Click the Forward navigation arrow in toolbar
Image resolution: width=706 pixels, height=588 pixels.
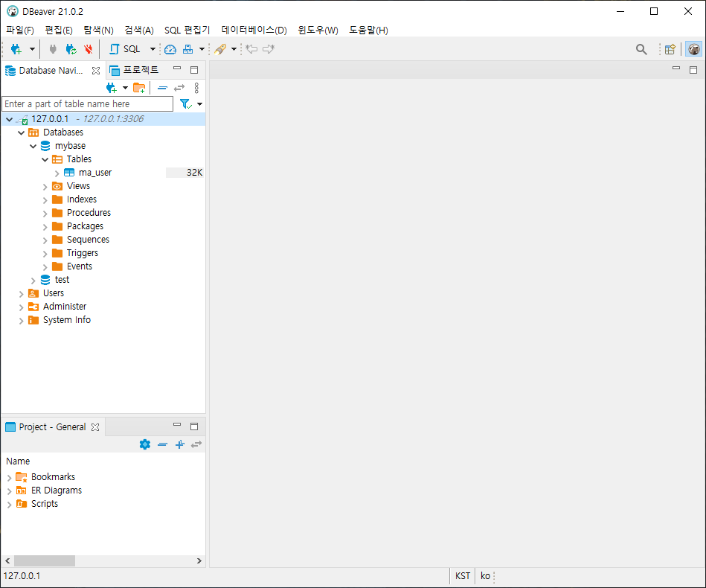(269, 48)
